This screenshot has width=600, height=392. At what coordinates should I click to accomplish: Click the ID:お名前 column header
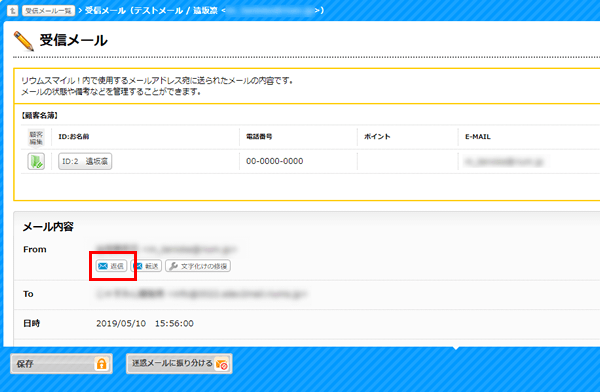pyautogui.click(x=74, y=137)
